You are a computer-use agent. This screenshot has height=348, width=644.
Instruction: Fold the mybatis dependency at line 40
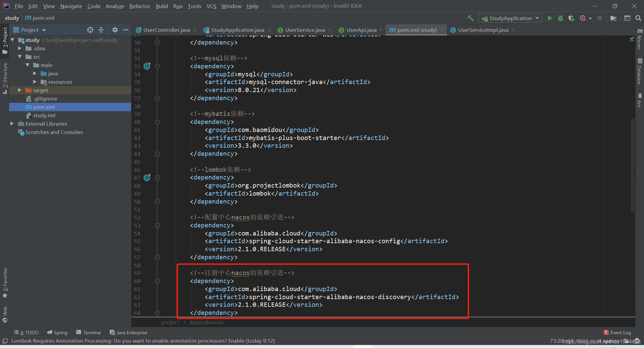pos(157,122)
